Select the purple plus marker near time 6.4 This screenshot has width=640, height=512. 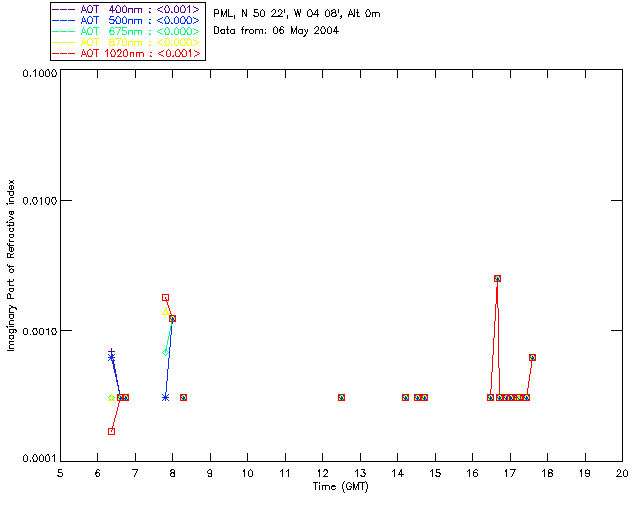tap(111, 352)
